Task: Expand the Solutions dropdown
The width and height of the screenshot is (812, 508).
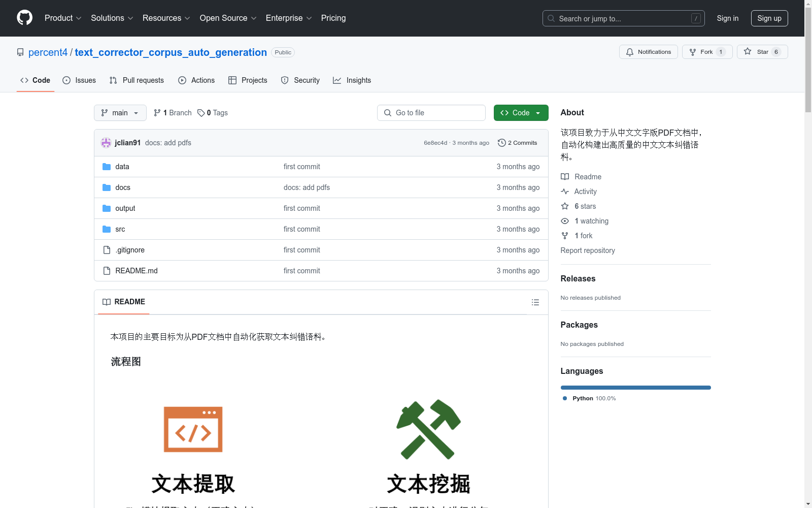Action: pyautogui.click(x=112, y=18)
